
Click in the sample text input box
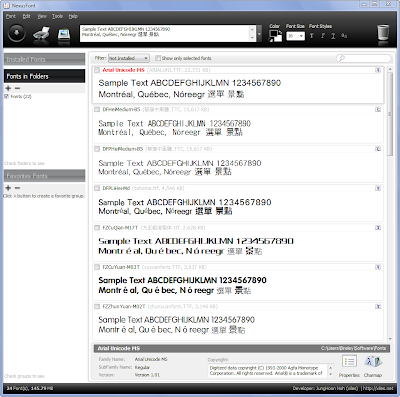coord(165,34)
